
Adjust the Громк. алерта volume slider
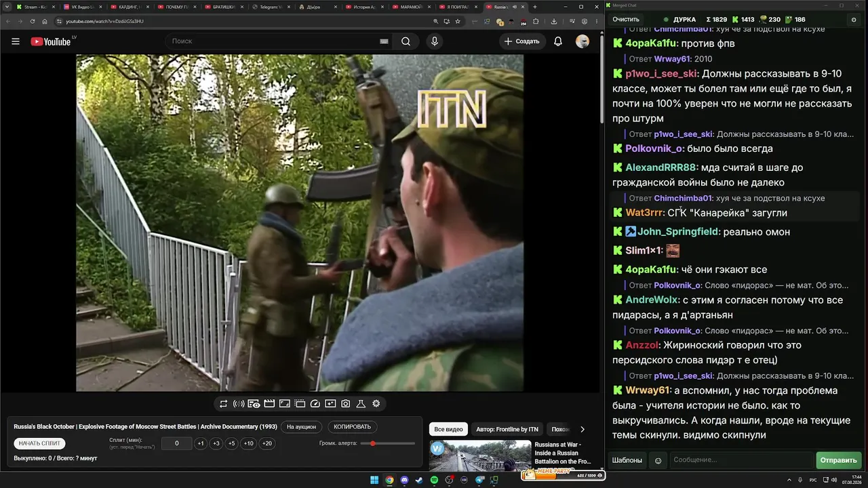point(388,443)
